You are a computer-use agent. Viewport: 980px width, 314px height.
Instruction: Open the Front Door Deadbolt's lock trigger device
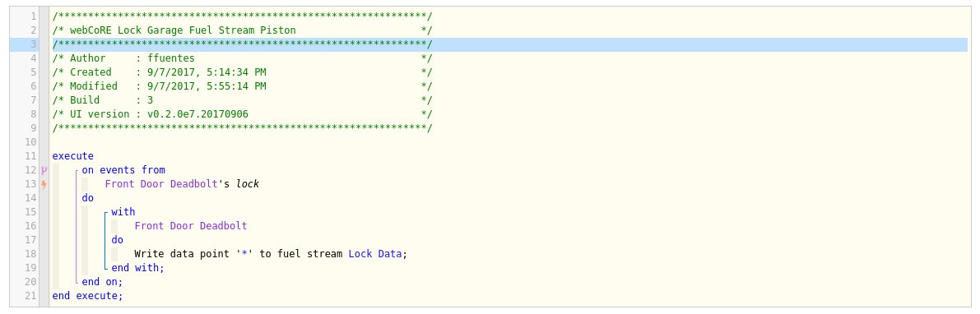(182, 184)
